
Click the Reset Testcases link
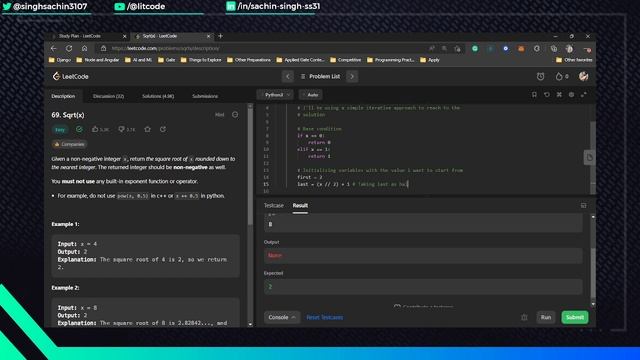pos(324,317)
